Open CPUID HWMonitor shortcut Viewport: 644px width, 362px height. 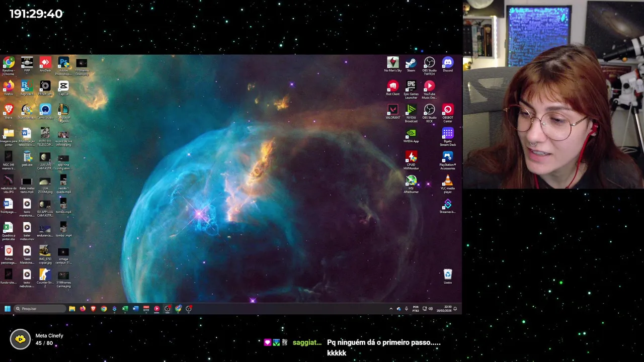[x=411, y=160]
